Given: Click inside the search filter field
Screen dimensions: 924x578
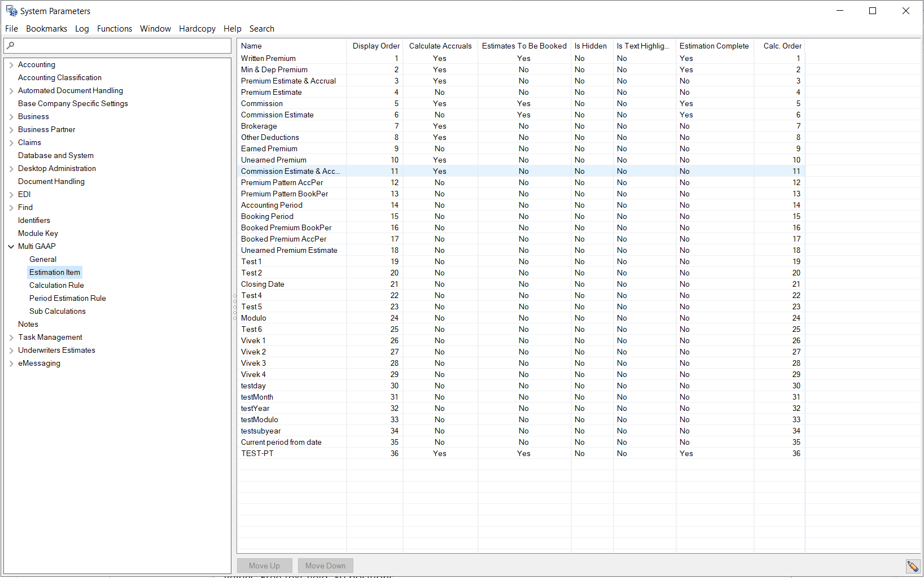Looking at the screenshot, I should [x=113, y=46].
